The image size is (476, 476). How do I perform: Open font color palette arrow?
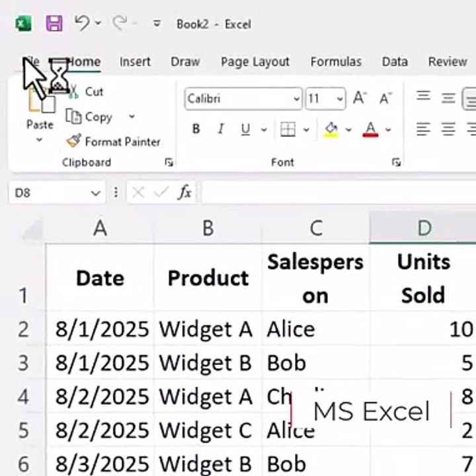pyautogui.click(x=388, y=130)
